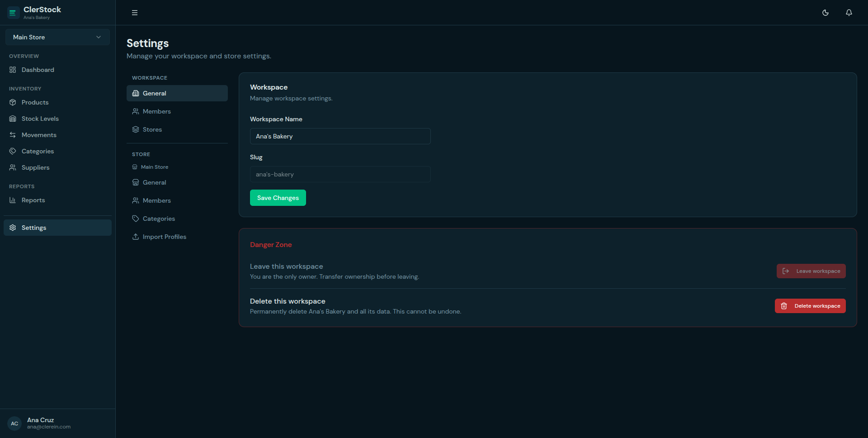Click the Stores stack icon under Workspace
The image size is (868, 438).
pos(135,129)
